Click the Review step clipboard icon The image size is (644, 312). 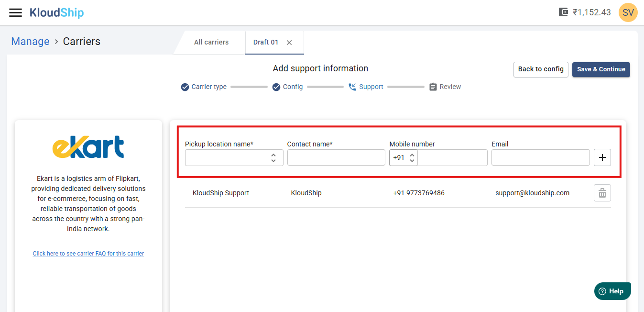pos(433,87)
